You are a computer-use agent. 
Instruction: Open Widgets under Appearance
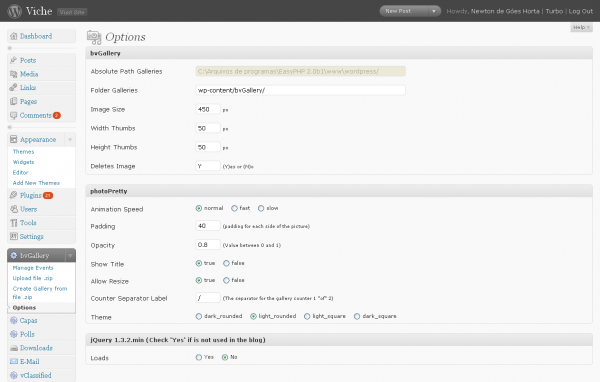click(x=23, y=162)
